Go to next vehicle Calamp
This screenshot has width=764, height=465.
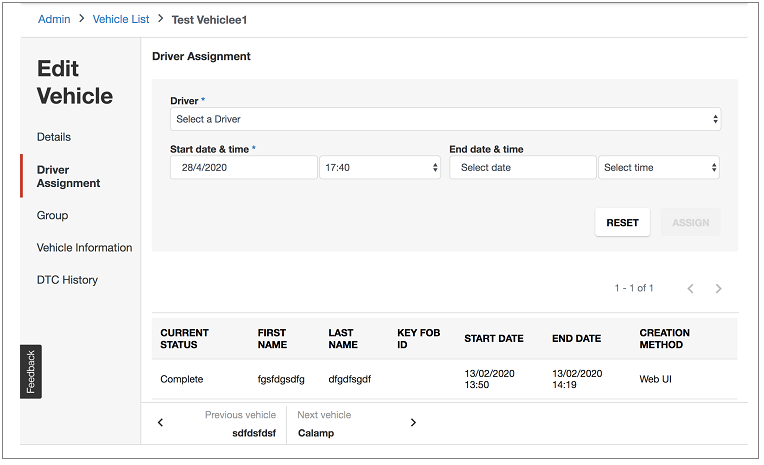point(324,424)
